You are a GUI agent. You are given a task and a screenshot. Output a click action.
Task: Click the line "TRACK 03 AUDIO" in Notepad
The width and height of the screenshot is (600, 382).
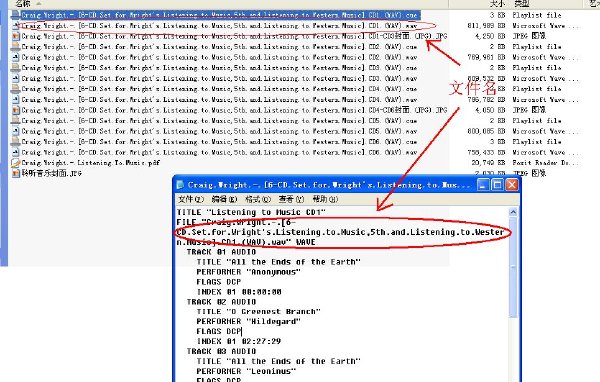221,351
